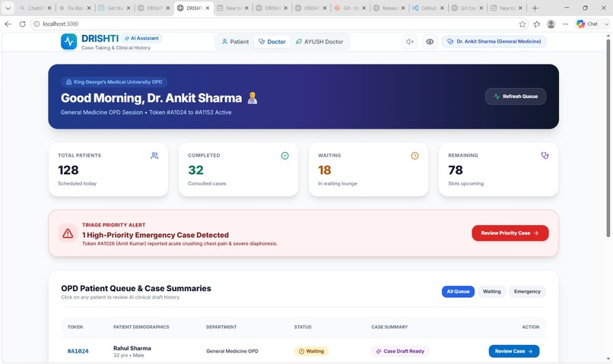Click the Total Patients people icon
Viewport: 613px width, 364px height.
(x=155, y=156)
